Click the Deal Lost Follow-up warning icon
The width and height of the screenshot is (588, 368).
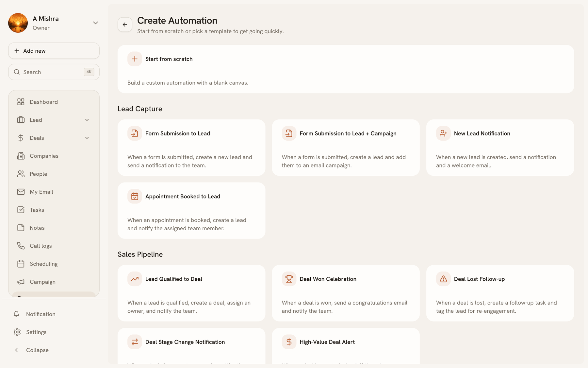[443, 279]
